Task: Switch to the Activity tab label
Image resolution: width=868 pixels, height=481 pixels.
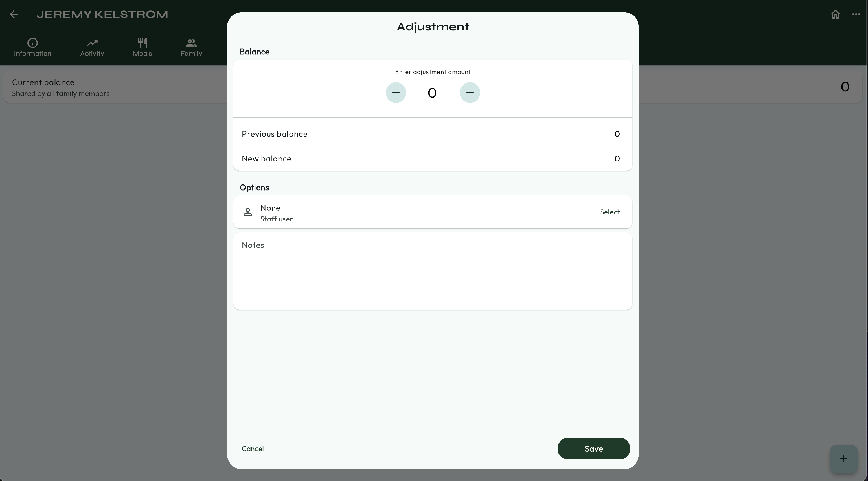Action: point(92,54)
